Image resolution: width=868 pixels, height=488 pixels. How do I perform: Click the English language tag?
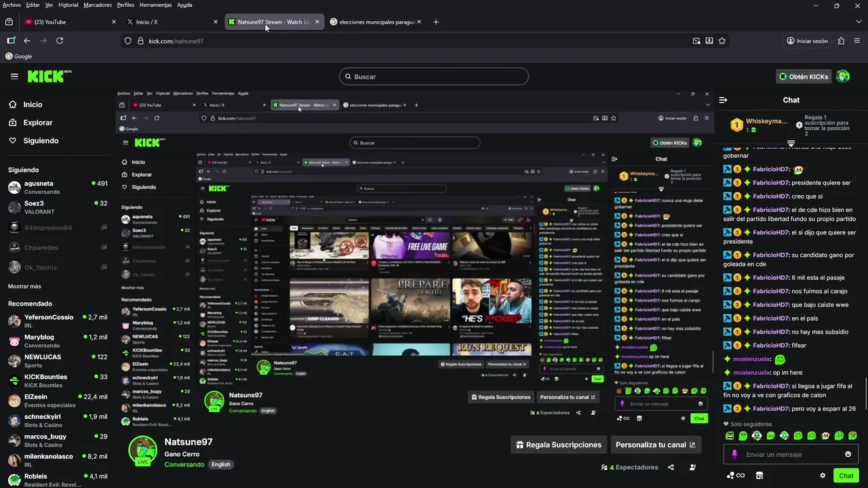[x=220, y=464]
